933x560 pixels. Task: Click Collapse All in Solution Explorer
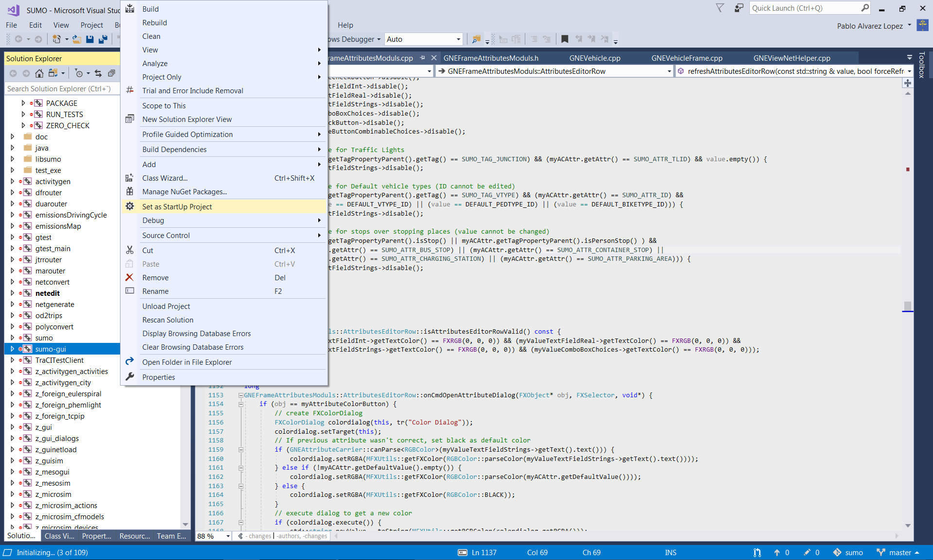tap(111, 73)
